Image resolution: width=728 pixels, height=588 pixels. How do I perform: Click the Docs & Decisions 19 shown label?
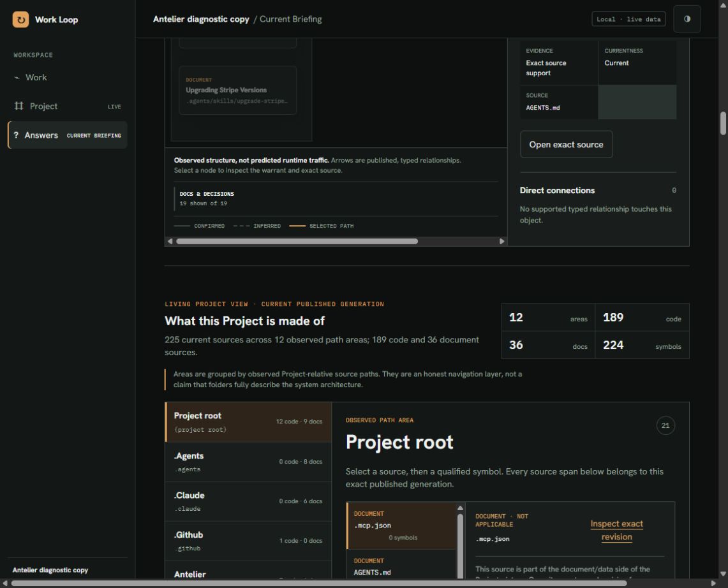click(207, 198)
